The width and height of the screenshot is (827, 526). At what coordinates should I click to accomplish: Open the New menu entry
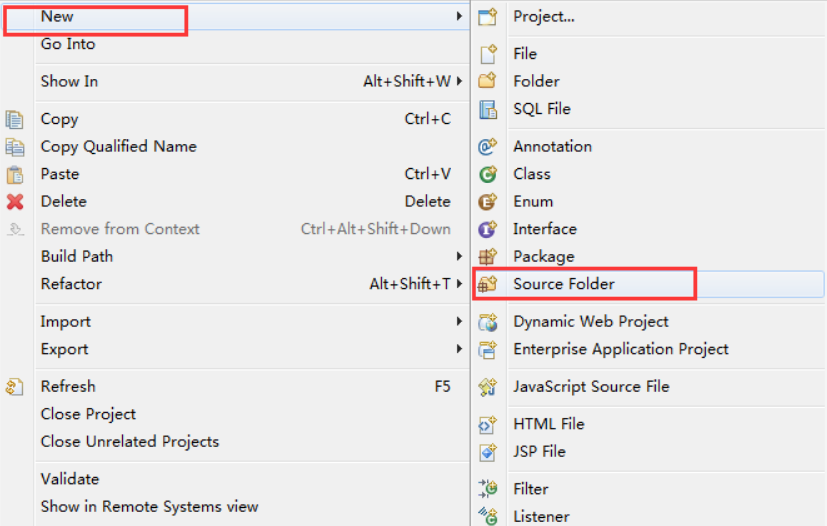point(236,16)
